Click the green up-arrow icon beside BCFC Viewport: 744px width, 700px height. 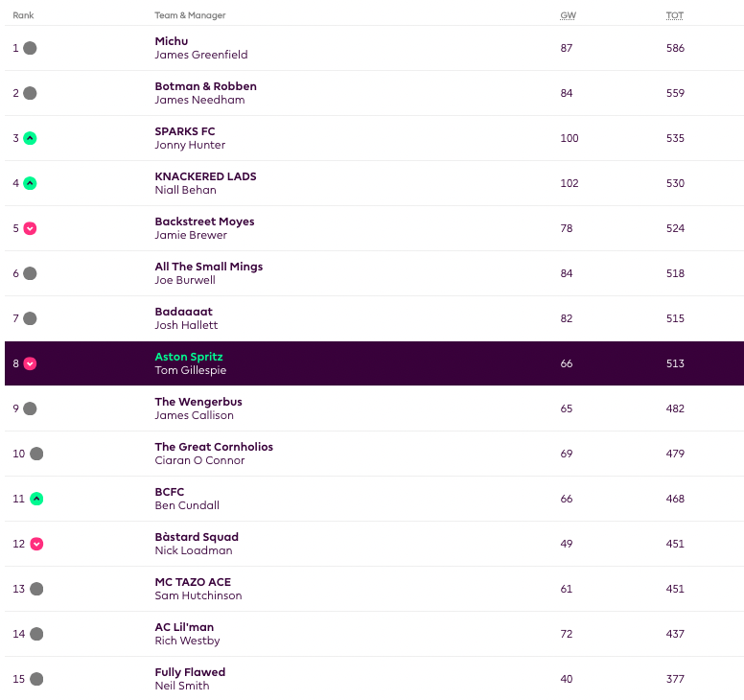36,499
